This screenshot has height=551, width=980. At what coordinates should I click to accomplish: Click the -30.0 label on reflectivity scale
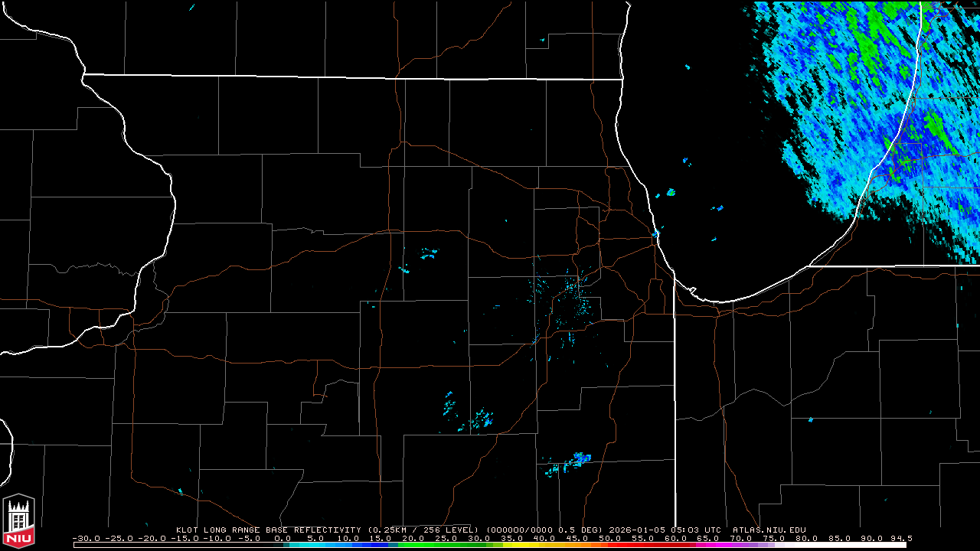pos(87,539)
